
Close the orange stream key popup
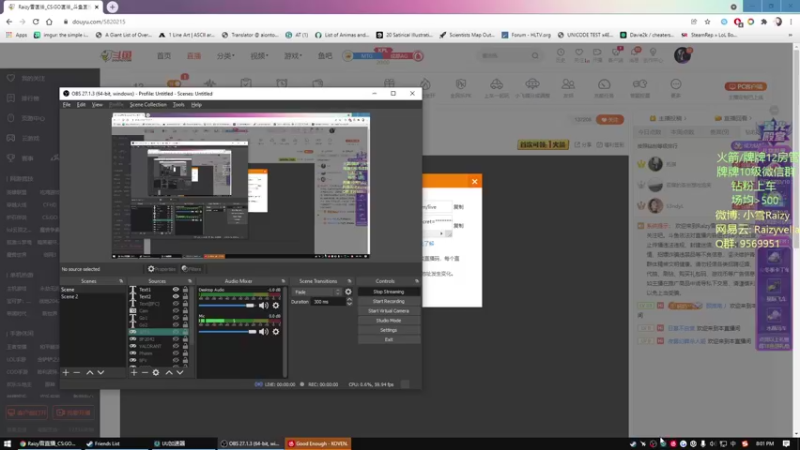click(x=474, y=182)
